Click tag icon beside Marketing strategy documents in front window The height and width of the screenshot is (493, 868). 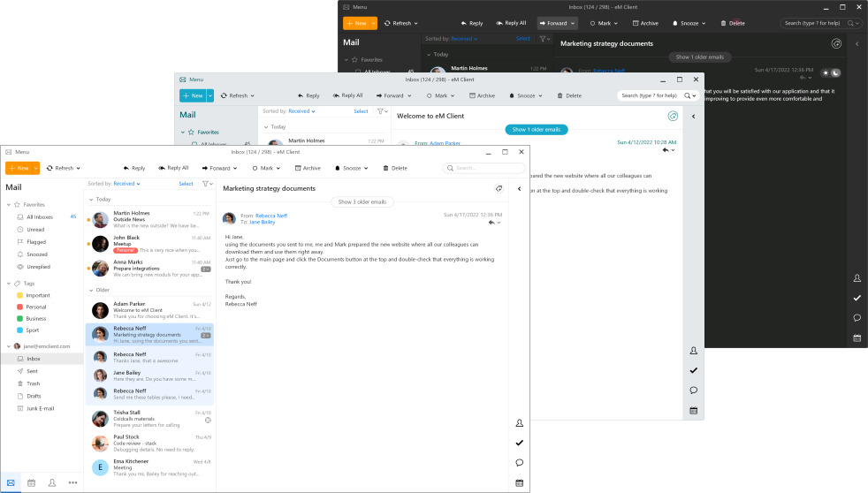[499, 188]
